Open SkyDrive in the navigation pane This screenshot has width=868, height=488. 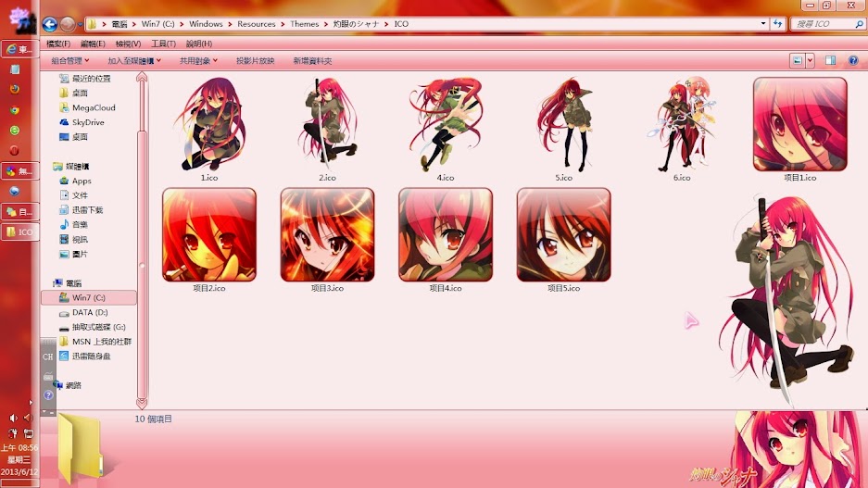pos(82,122)
